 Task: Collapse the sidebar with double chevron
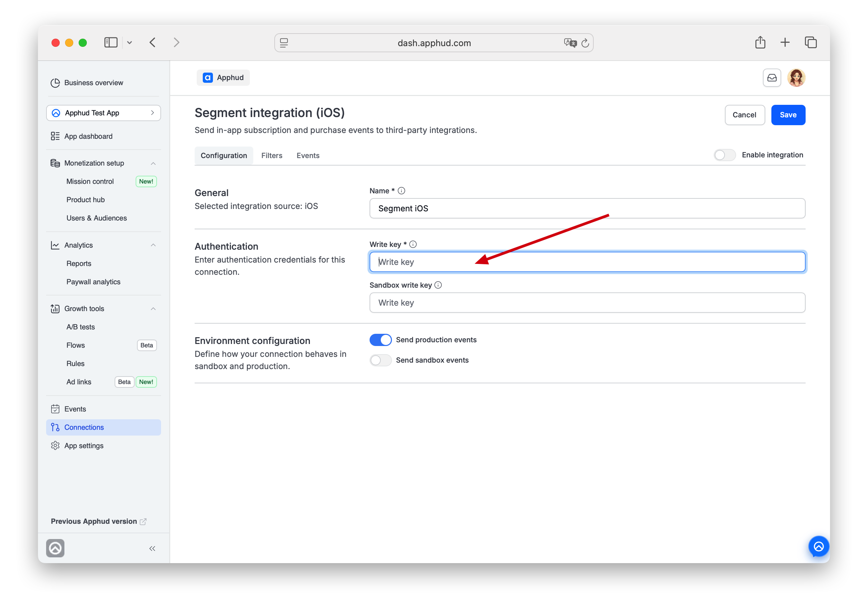tap(152, 549)
